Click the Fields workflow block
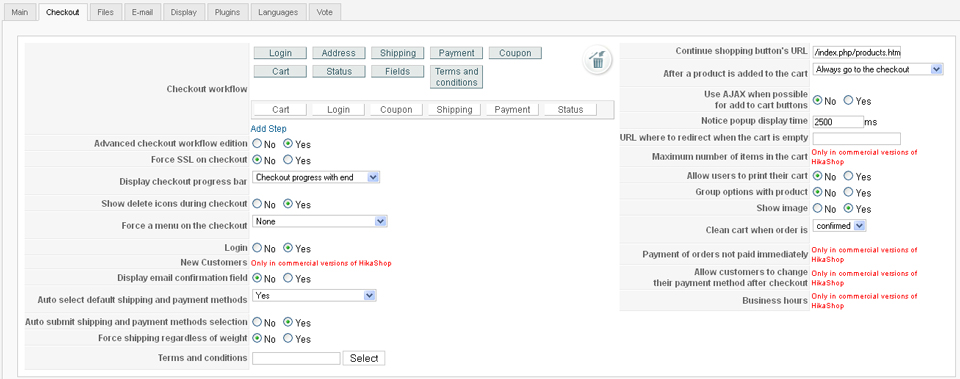The image size is (960, 379). [397, 72]
